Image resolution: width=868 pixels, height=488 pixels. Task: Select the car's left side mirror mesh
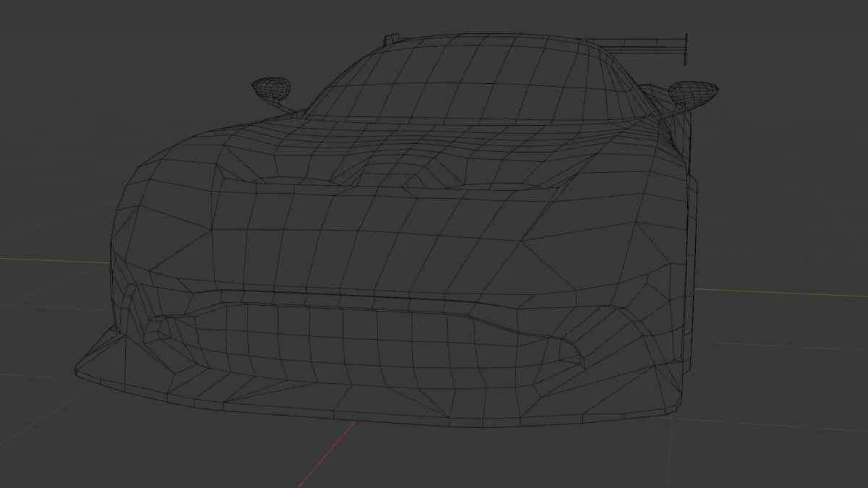(x=271, y=90)
